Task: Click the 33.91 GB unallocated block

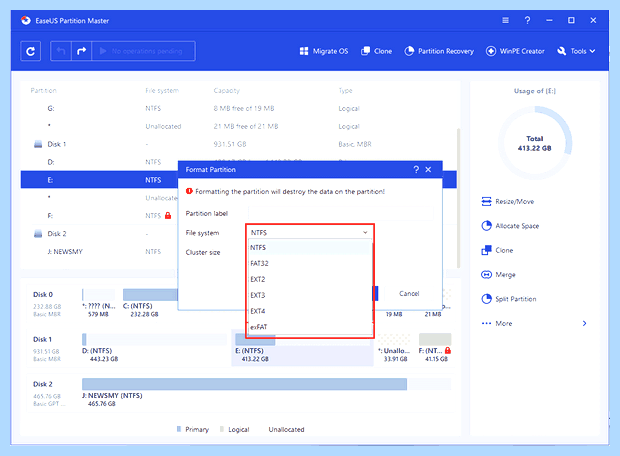Action: [394, 348]
